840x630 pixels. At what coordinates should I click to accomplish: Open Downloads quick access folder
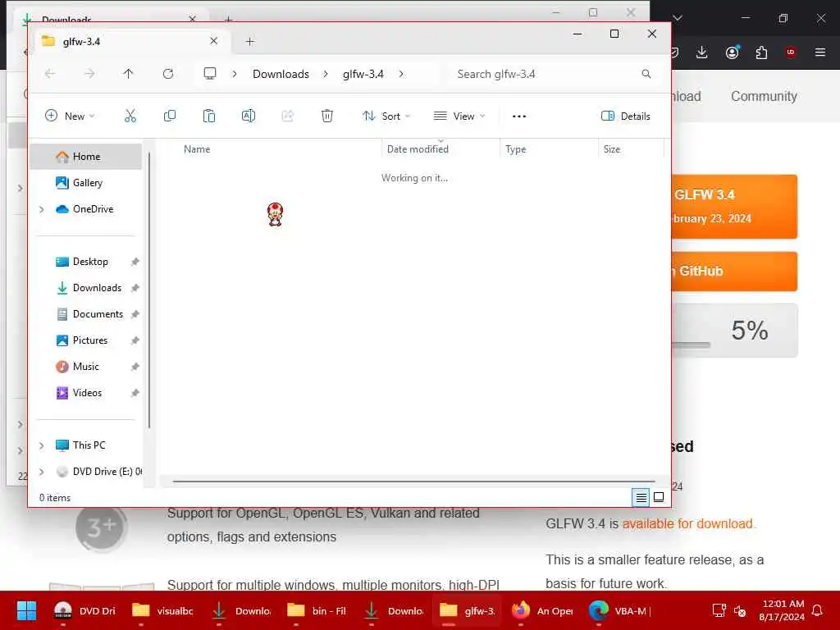pyautogui.click(x=85, y=288)
